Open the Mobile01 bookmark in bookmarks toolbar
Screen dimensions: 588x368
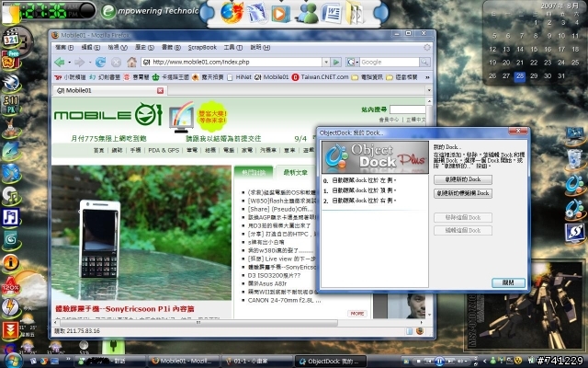[x=272, y=77]
